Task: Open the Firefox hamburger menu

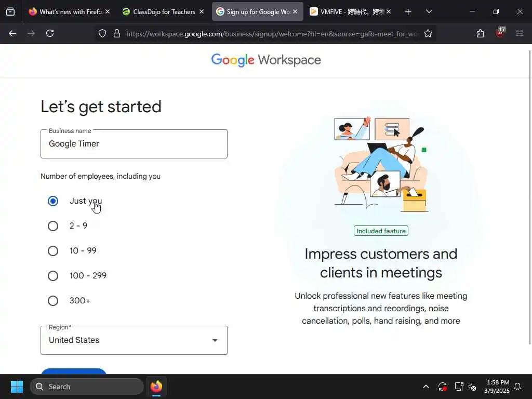Action: point(519,33)
